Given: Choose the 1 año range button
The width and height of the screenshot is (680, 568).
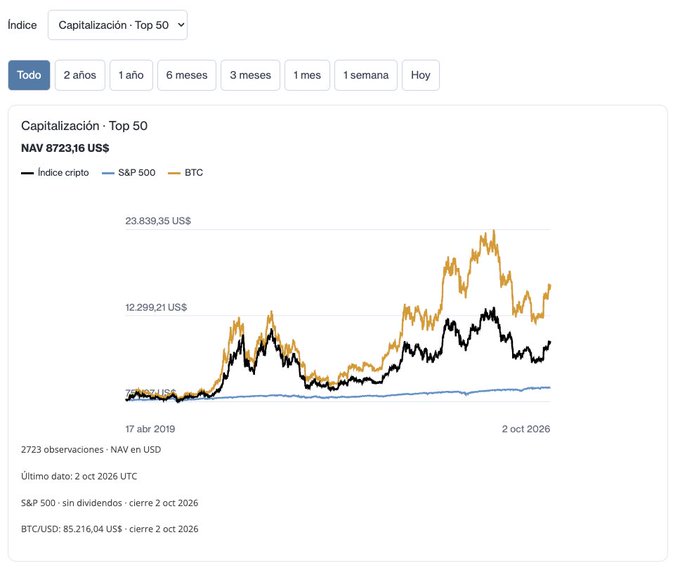Looking at the screenshot, I should pos(131,75).
